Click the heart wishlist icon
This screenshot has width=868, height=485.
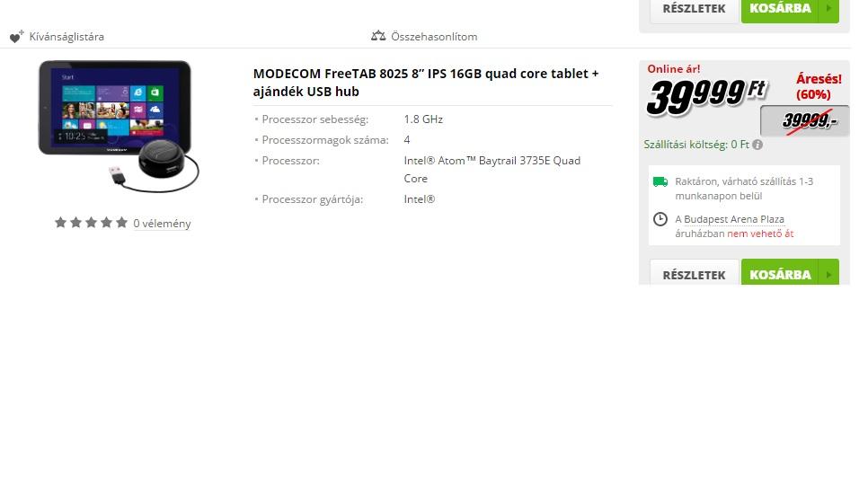16,37
